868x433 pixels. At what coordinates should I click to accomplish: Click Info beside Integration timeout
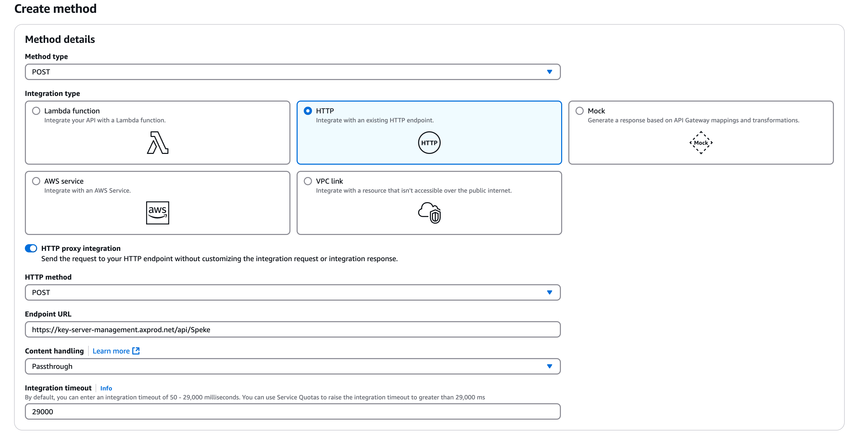click(106, 388)
